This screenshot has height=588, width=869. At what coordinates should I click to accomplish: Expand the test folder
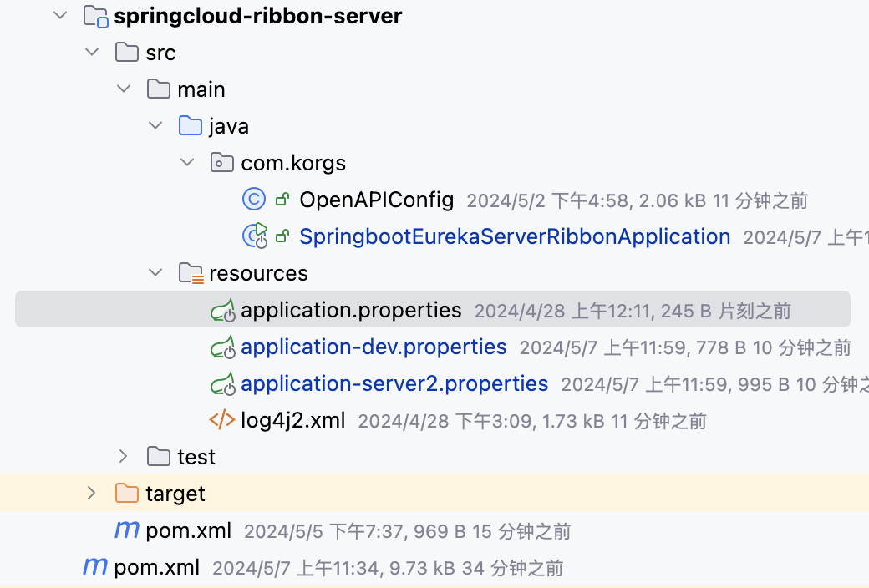(x=123, y=456)
